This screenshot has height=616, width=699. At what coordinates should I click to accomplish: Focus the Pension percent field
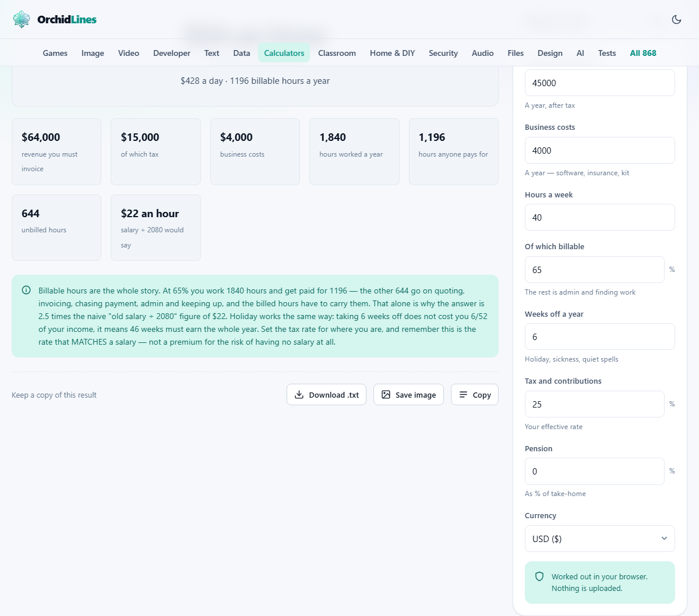click(x=594, y=471)
